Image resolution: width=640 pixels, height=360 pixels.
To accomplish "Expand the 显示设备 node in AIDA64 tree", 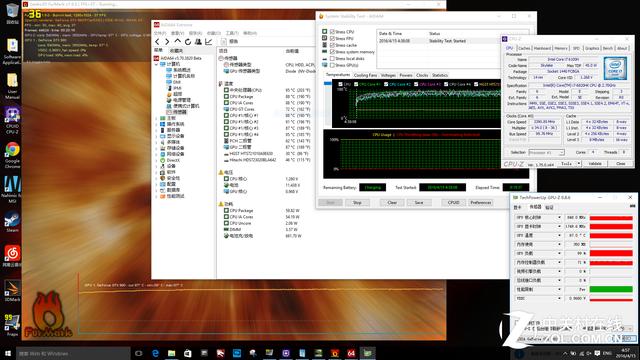I will (x=156, y=136).
